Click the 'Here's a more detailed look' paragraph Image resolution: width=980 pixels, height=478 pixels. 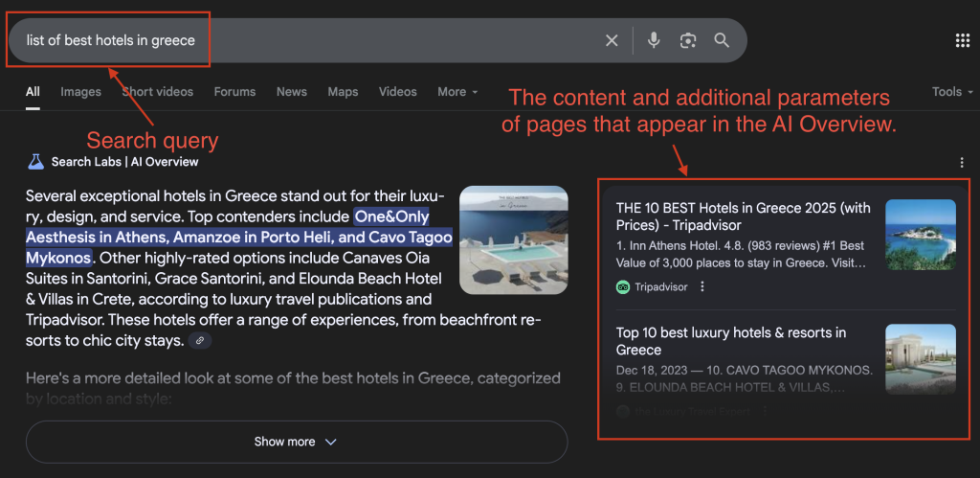(x=293, y=388)
